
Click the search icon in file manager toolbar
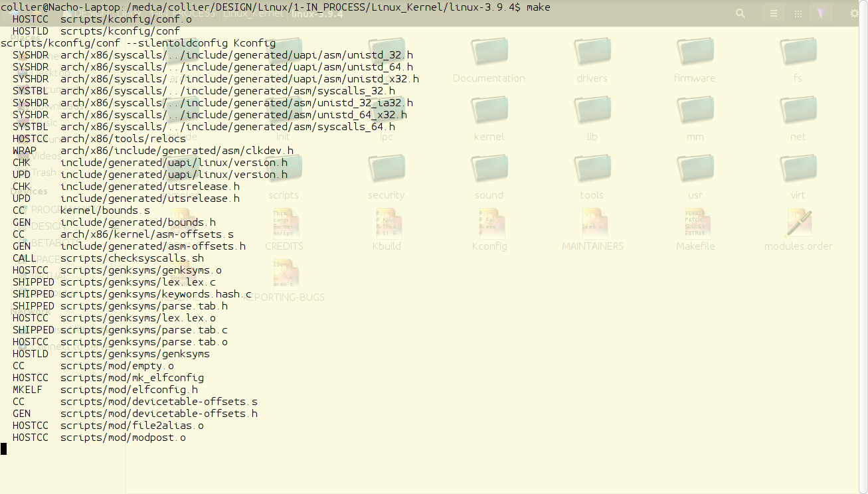(x=740, y=13)
